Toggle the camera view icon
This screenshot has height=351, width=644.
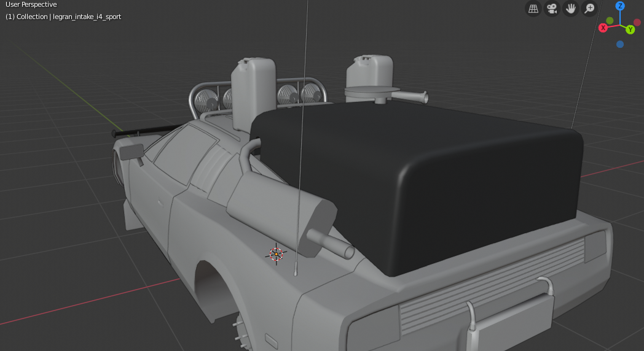point(552,9)
